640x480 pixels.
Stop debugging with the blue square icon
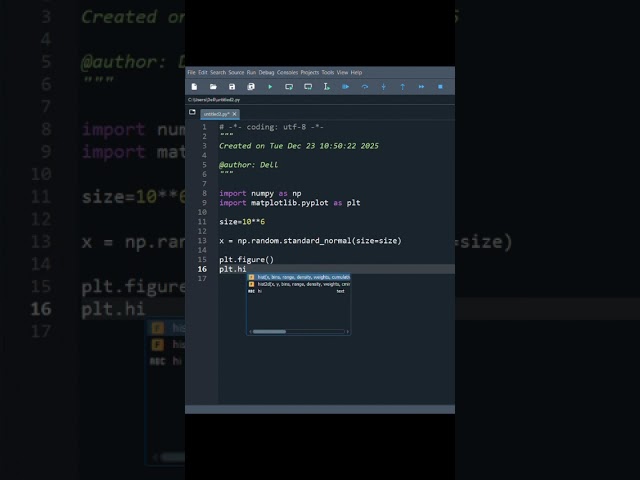(x=440, y=87)
